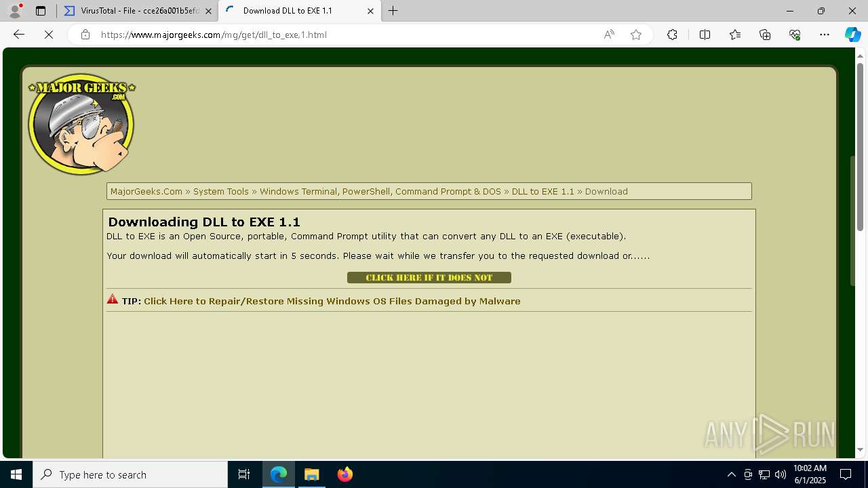Open the Edge profile icon
Image resolution: width=868 pixels, height=488 pixels.
(x=15, y=11)
